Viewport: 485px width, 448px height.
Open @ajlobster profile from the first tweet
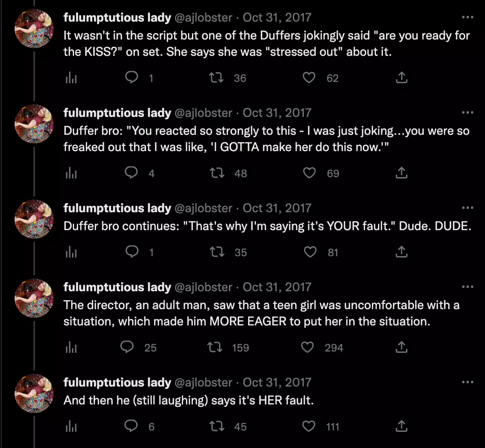click(x=203, y=17)
